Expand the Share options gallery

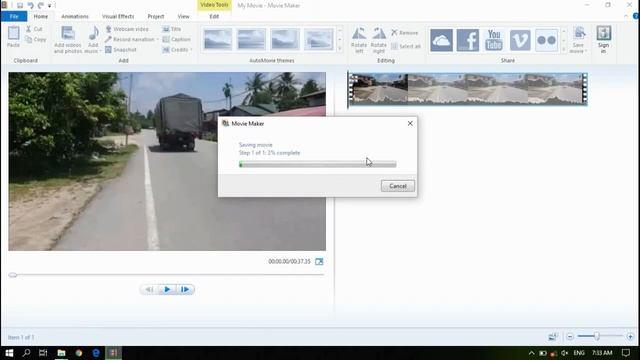coord(564,49)
